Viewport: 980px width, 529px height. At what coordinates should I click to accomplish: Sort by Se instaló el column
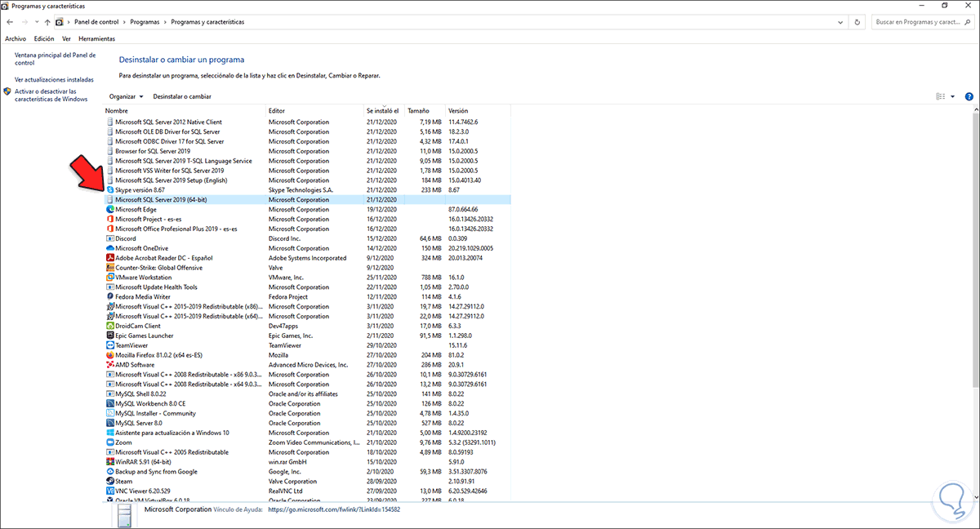pyautogui.click(x=382, y=110)
